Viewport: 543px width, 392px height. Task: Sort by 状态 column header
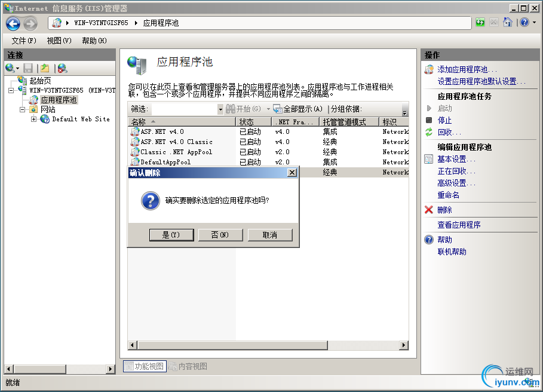coord(253,122)
